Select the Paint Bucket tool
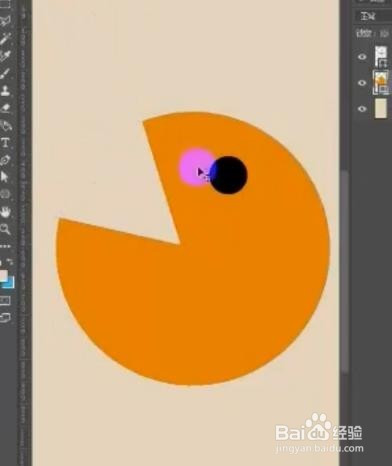 (5, 125)
